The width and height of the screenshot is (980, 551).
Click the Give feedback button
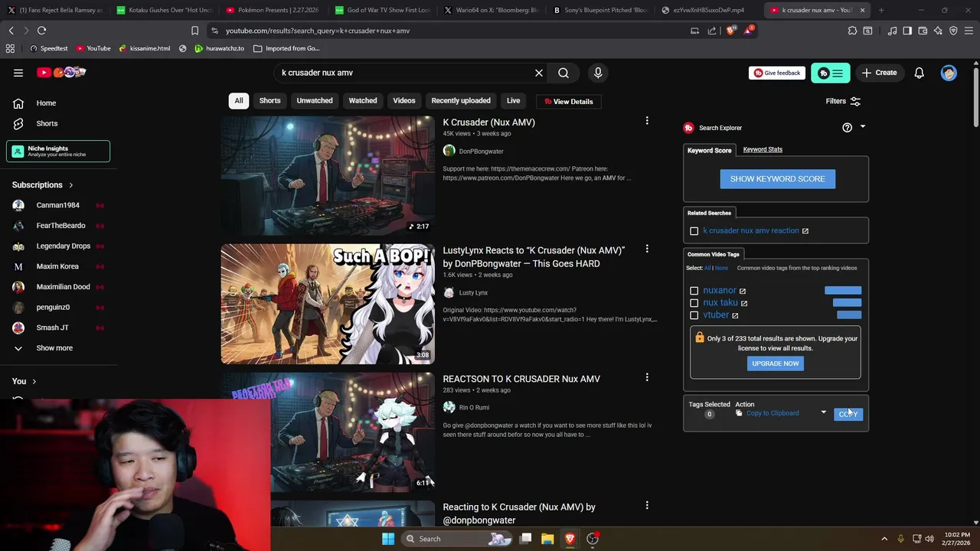[776, 73]
